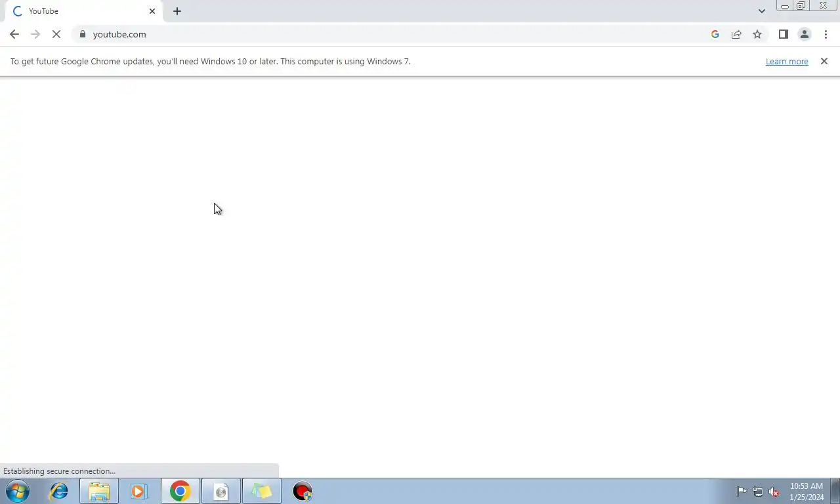This screenshot has height=504, width=840.
Task: Stop loading the YouTube page
Action: pyautogui.click(x=56, y=34)
